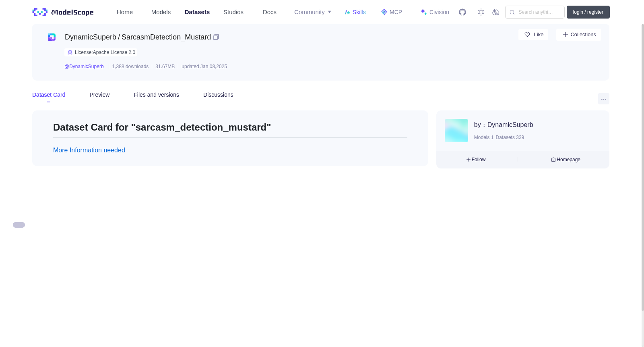Click the 'by : DynamicSuperb' organization name
The image size is (644, 347).
504,125
